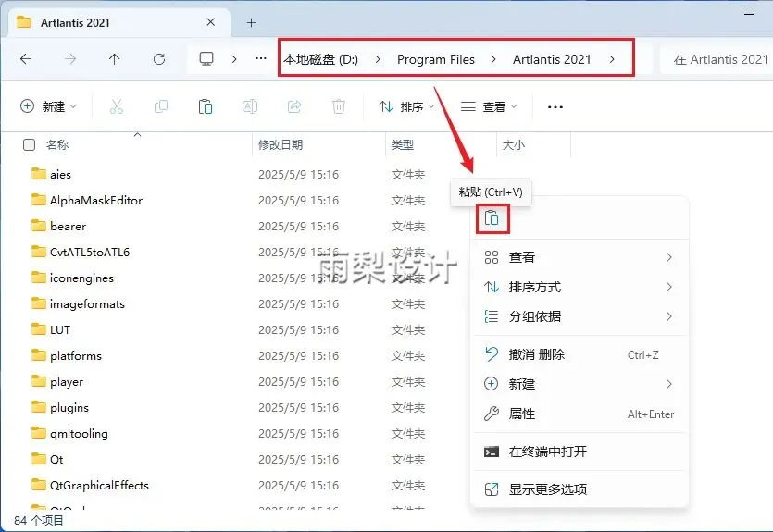This screenshot has width=773, height=532.
Task: Sort by the 类型 column header
Action: click(x=403, y=145)
